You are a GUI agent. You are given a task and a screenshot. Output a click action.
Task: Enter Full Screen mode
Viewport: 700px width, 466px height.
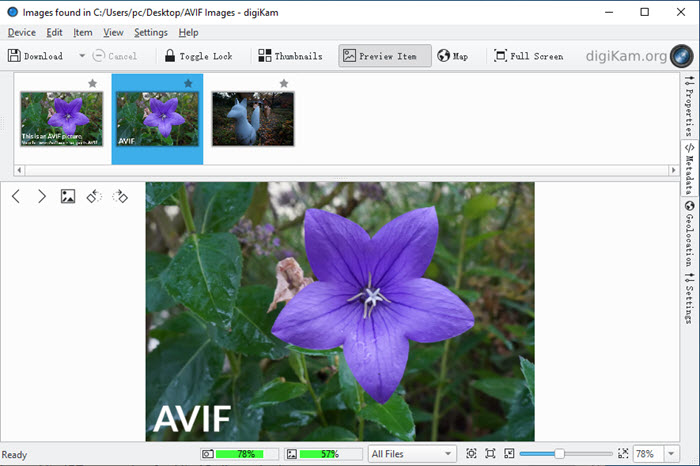(x=529, y=56)
